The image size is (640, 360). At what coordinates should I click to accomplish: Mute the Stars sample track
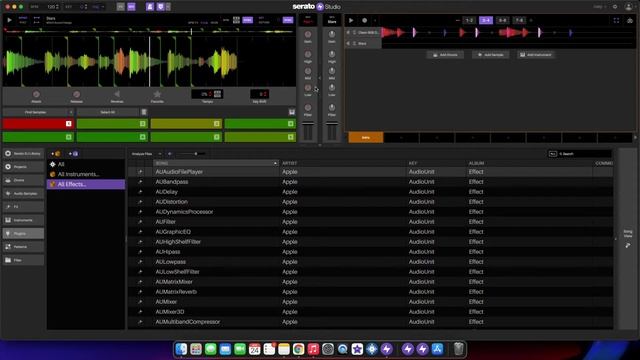pos(348,43)
